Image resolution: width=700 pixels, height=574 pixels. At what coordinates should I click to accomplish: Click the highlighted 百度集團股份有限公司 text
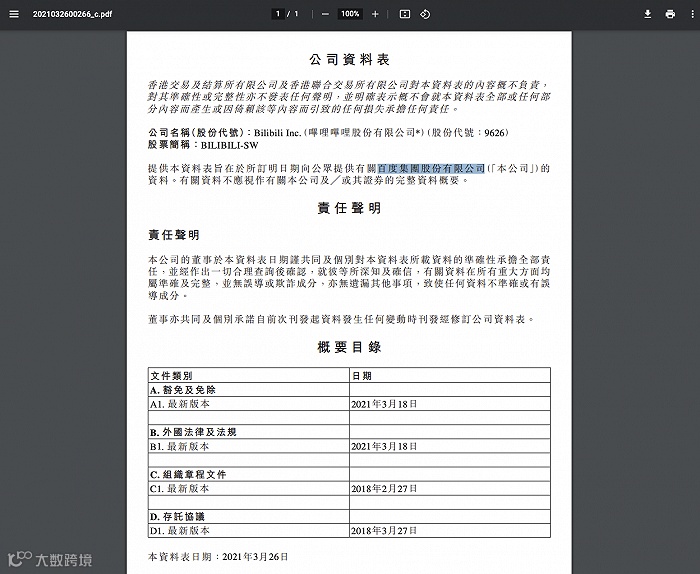431,168
